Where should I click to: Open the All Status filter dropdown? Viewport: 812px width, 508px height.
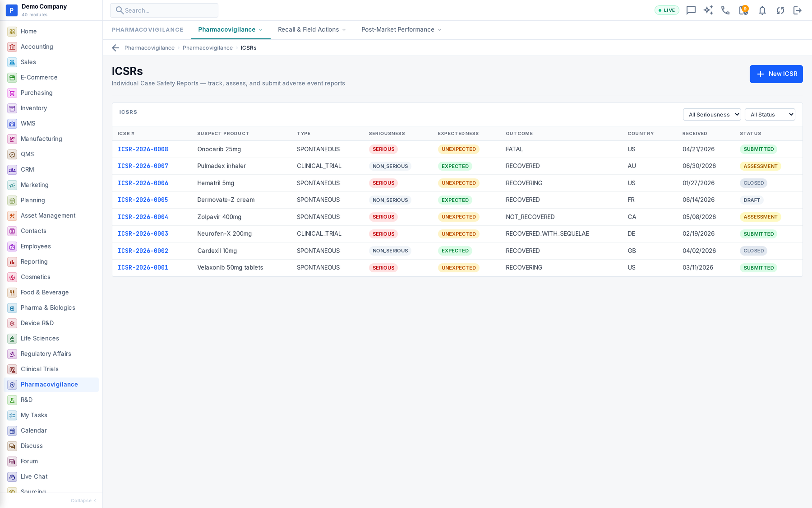[770, 115]
